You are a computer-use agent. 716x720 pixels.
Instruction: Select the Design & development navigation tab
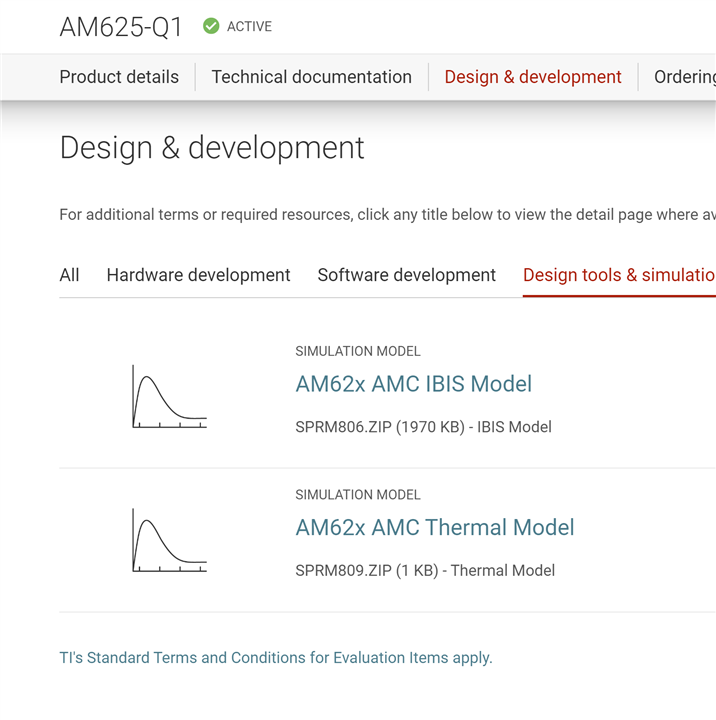click(533, 77)
